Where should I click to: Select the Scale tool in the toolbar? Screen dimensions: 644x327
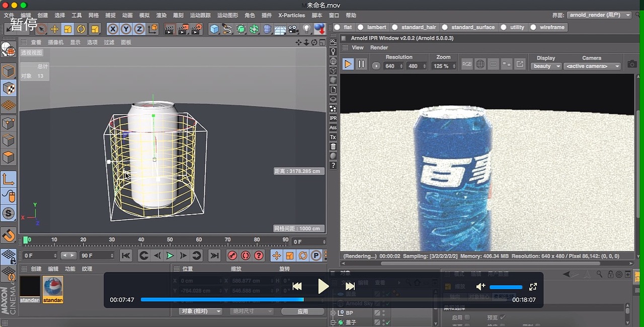click(67, 29)
